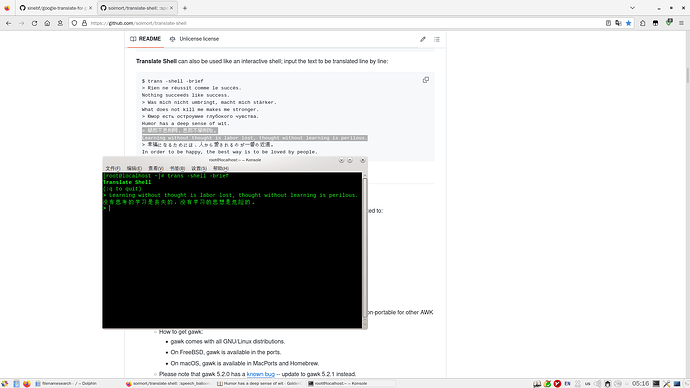Translate this page via address bar icon
Image resolution: width=690 pixels, height=388 pixels.
pyautogui.click(x=618, y=23)
